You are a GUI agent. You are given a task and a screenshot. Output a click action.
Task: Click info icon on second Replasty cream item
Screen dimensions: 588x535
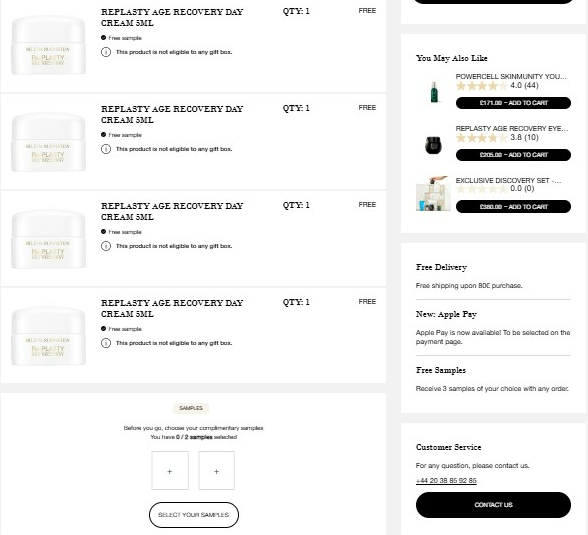106,149
